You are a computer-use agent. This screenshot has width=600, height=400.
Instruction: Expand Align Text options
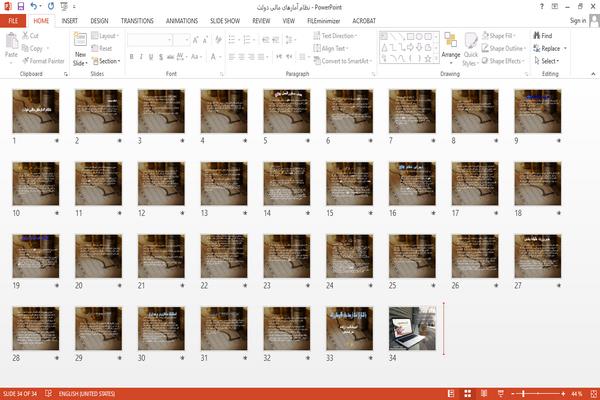331,48
